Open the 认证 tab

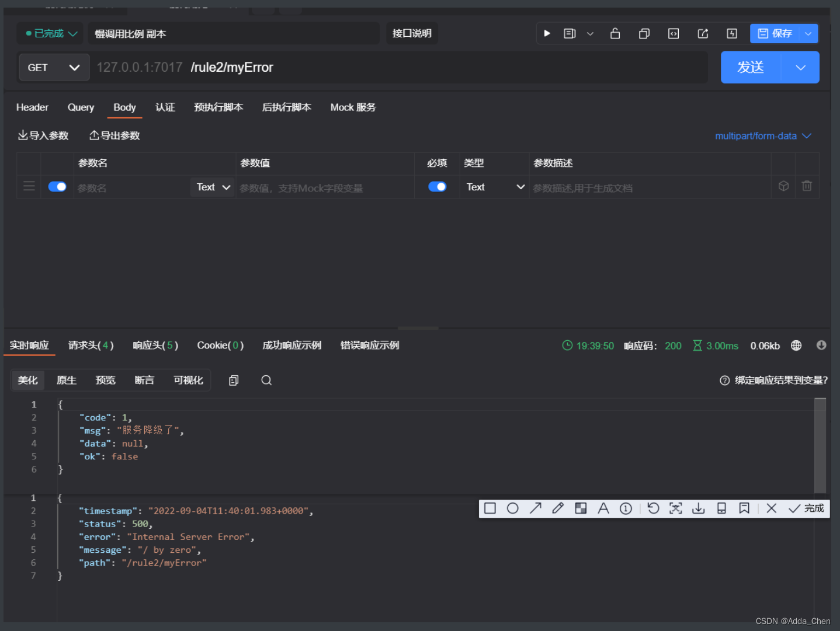(x=165, y=107)
